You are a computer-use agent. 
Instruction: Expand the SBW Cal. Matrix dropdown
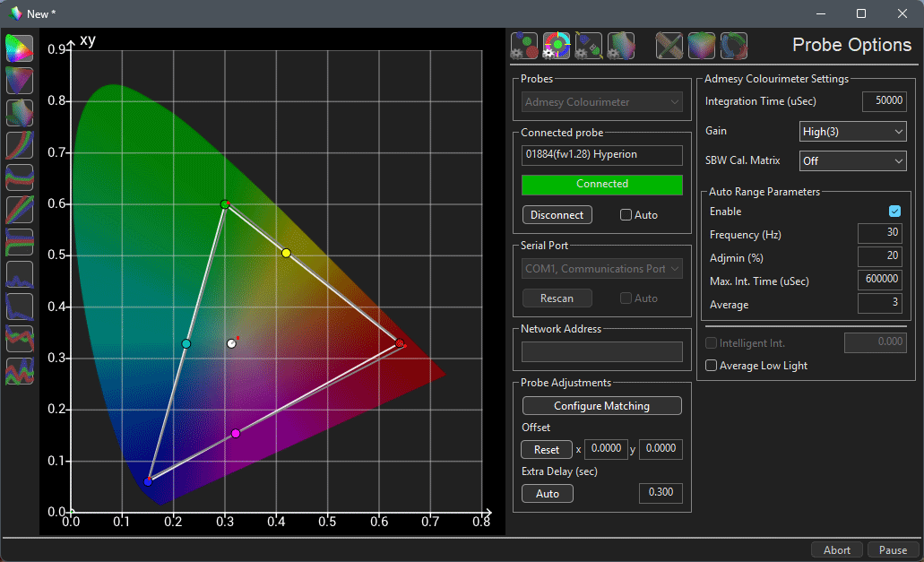(x=852, y=161)
